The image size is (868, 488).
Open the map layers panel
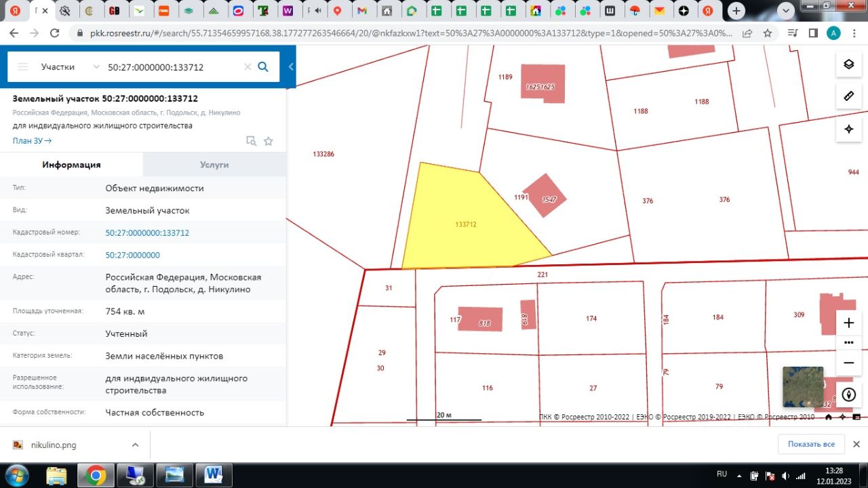click(848, 64)
